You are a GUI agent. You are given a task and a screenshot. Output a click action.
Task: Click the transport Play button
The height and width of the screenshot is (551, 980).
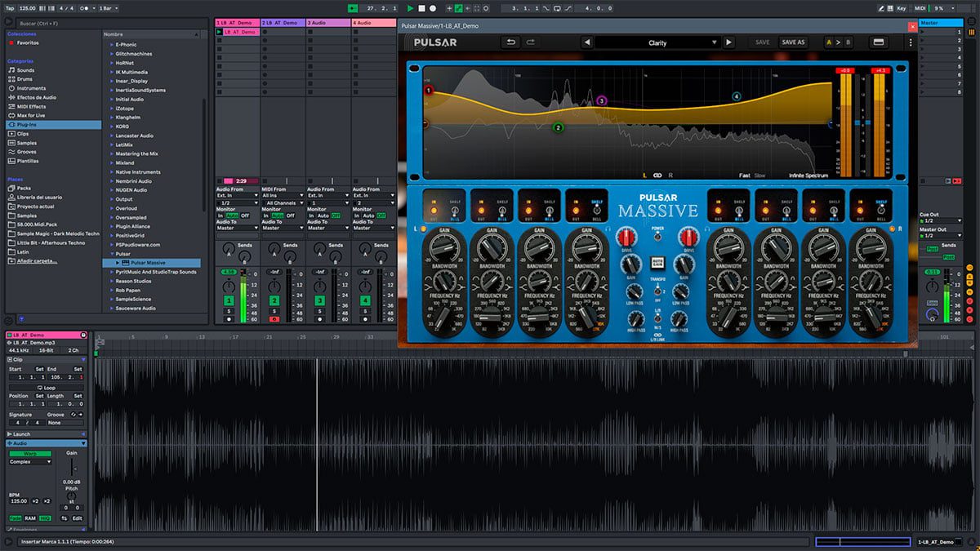(411, 8)
